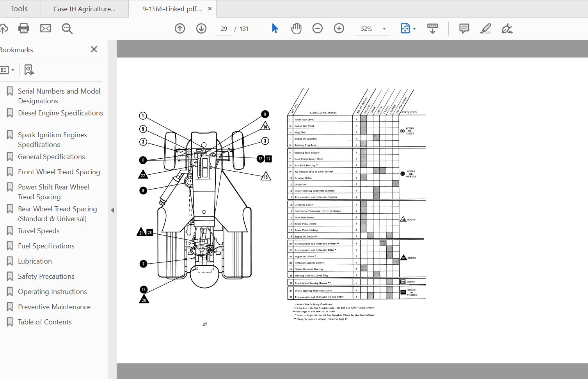Switch to Case IH Agriculture tab
588x379 pixels.
coord(84,9)
